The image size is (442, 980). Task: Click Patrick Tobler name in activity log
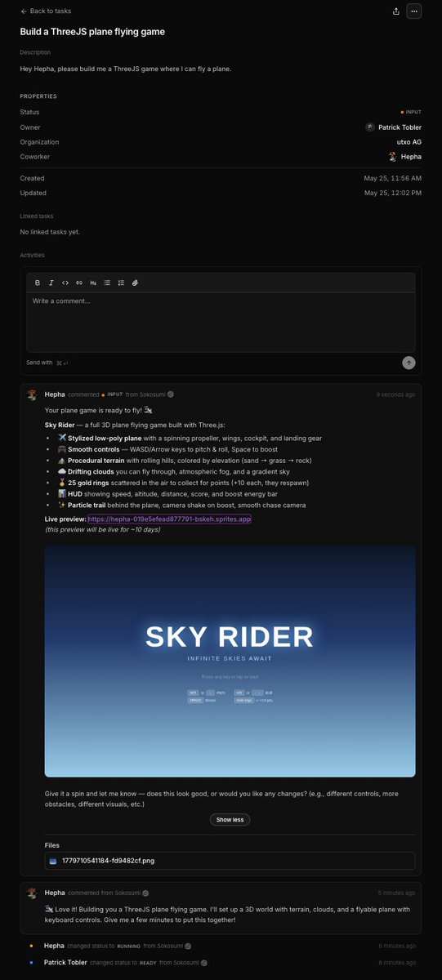[65, 962]
